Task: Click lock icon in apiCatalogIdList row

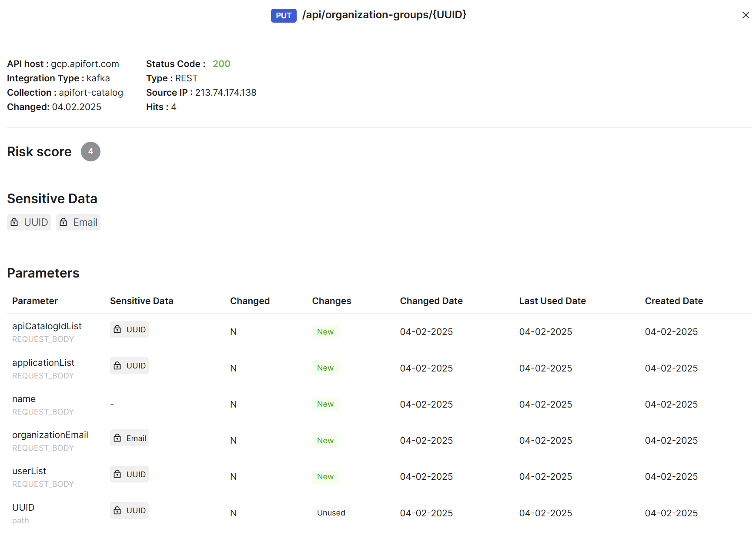Action: 117,329
